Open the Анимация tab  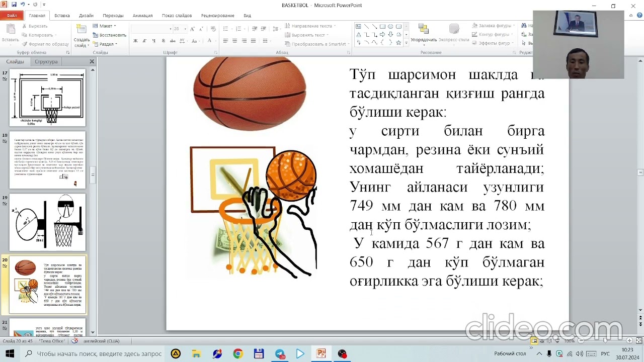click(143, 16)
